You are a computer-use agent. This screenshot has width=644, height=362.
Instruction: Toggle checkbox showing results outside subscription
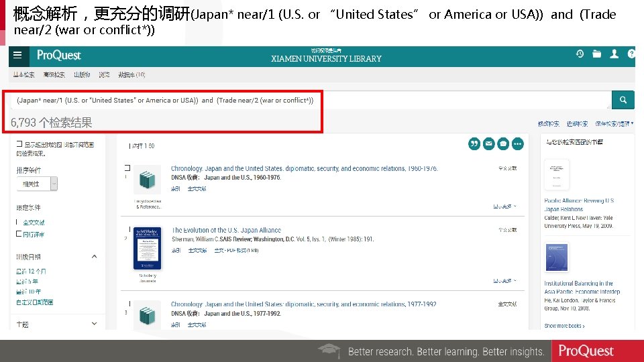(19, 144)
